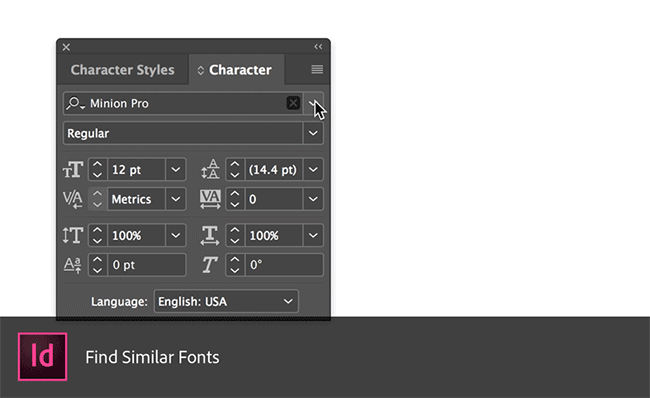Switch to the Character Styles tab
650x398 pixels.
click(122, 70)
